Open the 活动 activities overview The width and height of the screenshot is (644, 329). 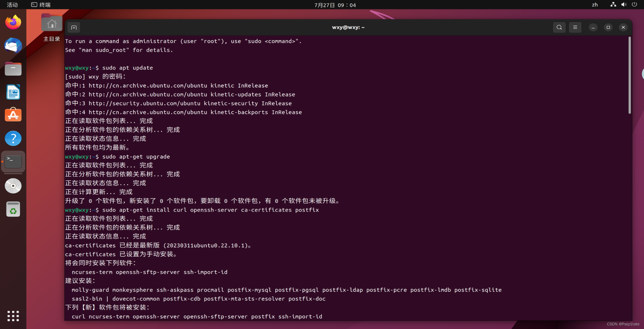12,5
